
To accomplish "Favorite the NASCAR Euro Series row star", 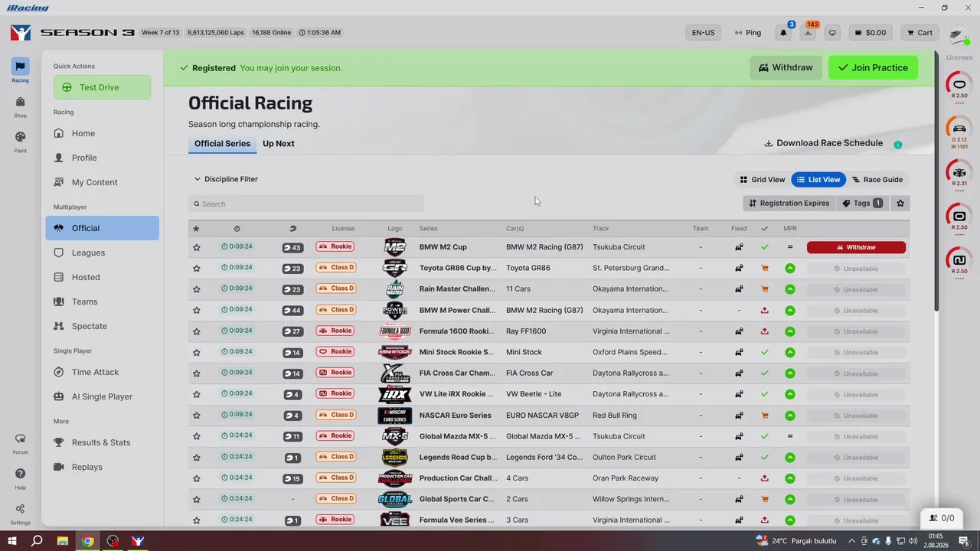I will click(197, 416).
